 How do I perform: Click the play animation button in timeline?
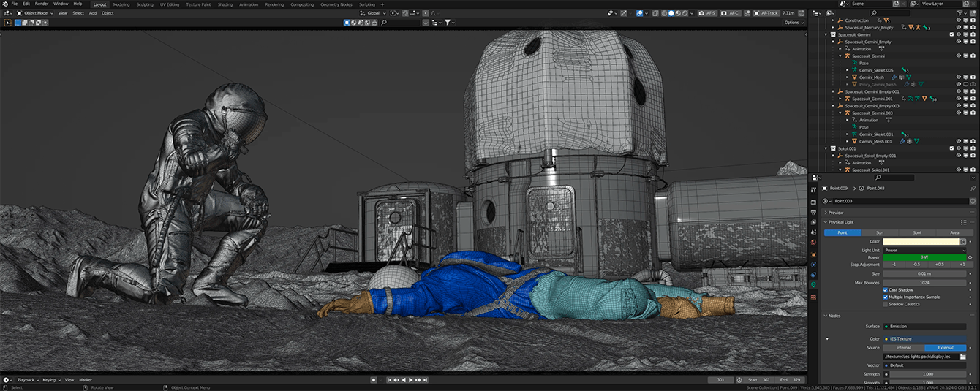click(411, 380)
